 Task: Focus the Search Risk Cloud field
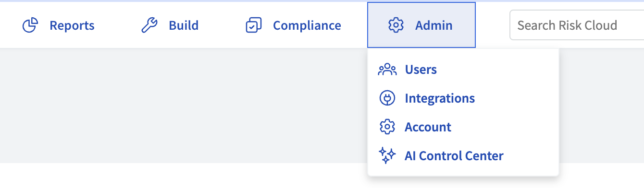577,25
